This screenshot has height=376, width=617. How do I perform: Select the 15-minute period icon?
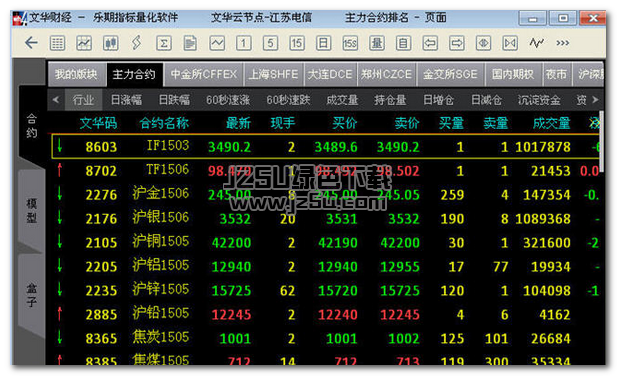pyautogui.click(x=297, y=43)
